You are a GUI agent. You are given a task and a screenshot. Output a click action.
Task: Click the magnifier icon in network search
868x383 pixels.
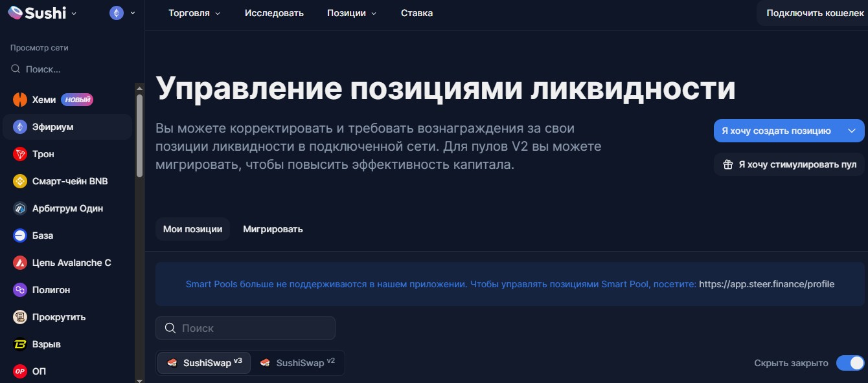click(16, 69)
